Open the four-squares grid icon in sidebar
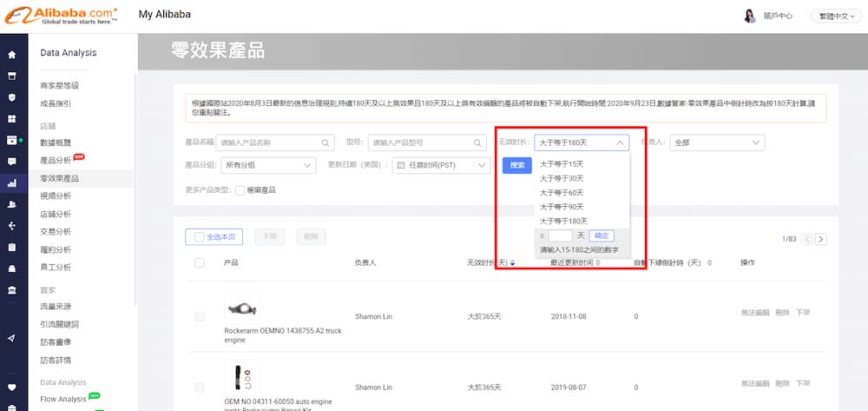 coord(11,119)
